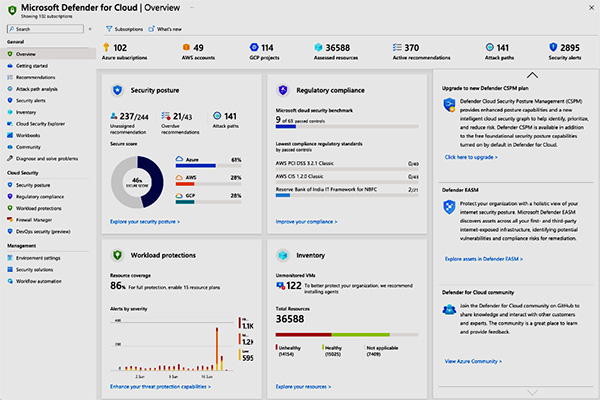Image resolution: width=600 pixels, height=400 pixels.
Task: Click the Workload protections shield icon
Action: 117,255
